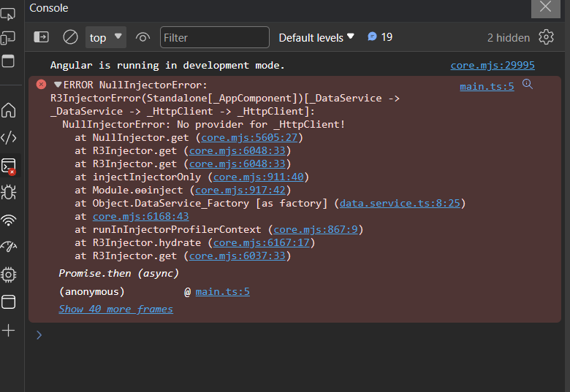Open console settings gear
Image resolution: width=570 pixels, height=392 pixels.
546,37
